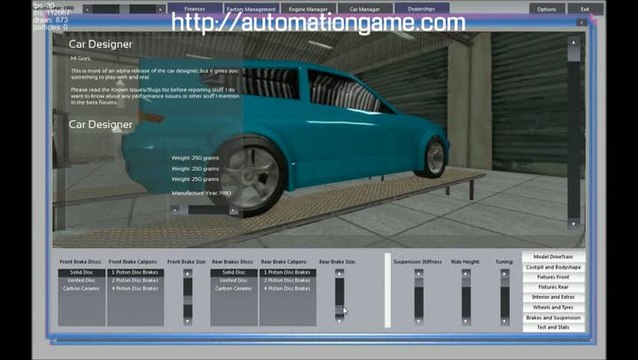Click the Tuning up arrow
The image size is (638, 360).
(505, 274)
